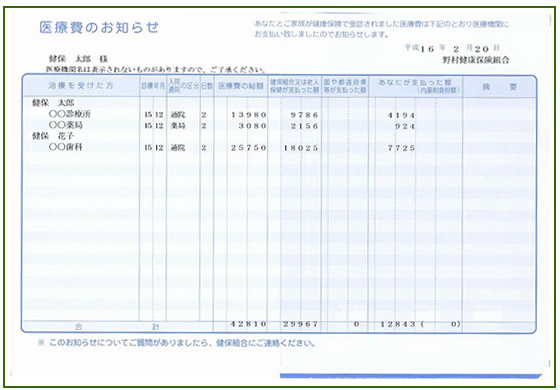Click the date 平成16年2月20日
The height and width of the screenshot is (390, 560).
[x=452, y=48]
